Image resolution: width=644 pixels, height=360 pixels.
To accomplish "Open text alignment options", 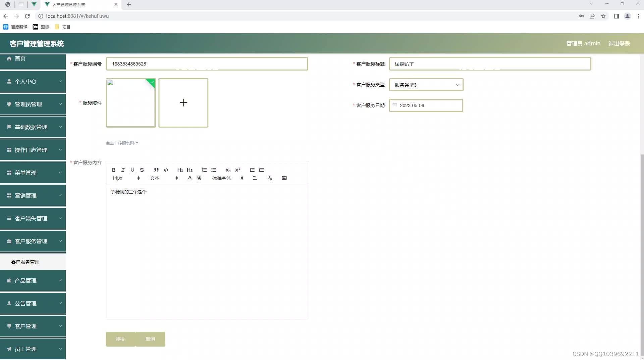I will tap(255, 178).
